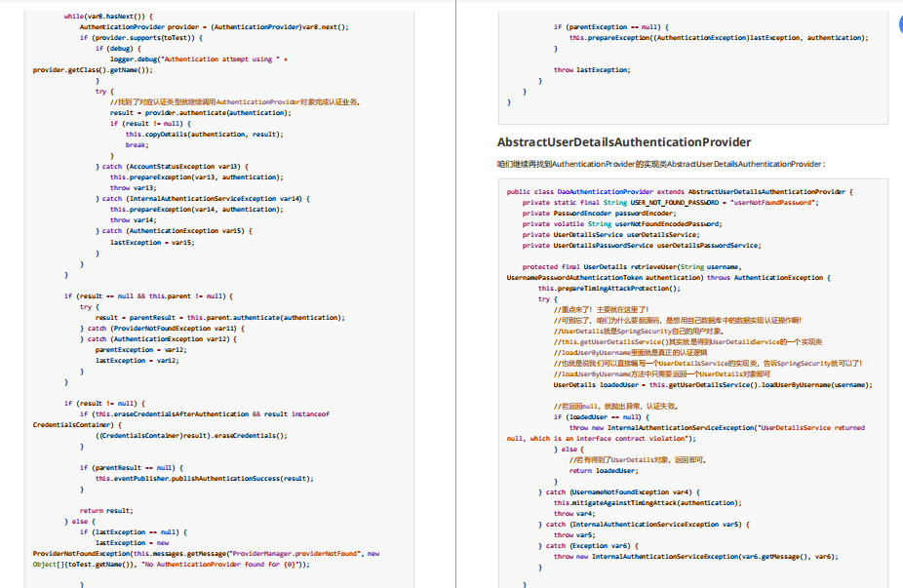This screenshot has height=588, width=903.
Task: Click the logger.debug Authentication attempt line
Action: (x=199, y=59)
